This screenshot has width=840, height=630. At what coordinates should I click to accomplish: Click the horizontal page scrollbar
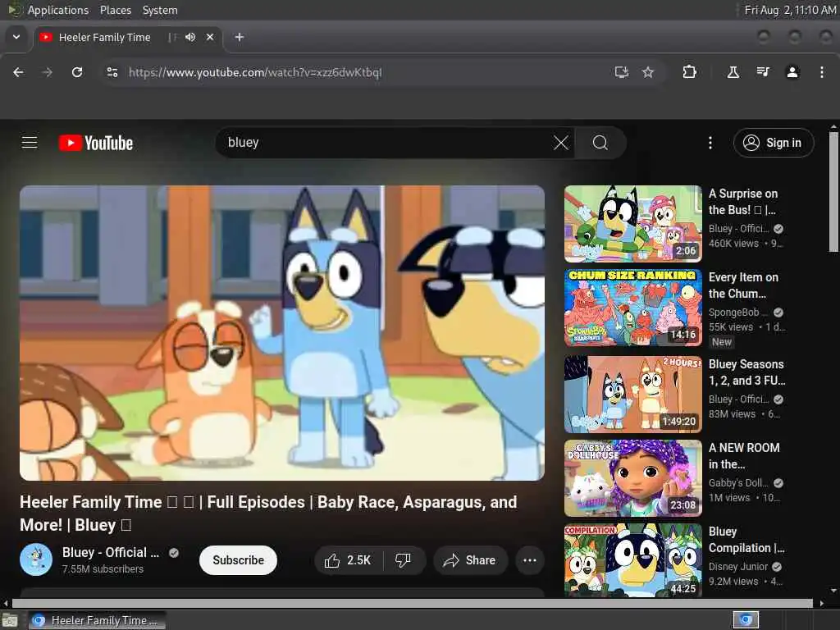coord(413,603)
